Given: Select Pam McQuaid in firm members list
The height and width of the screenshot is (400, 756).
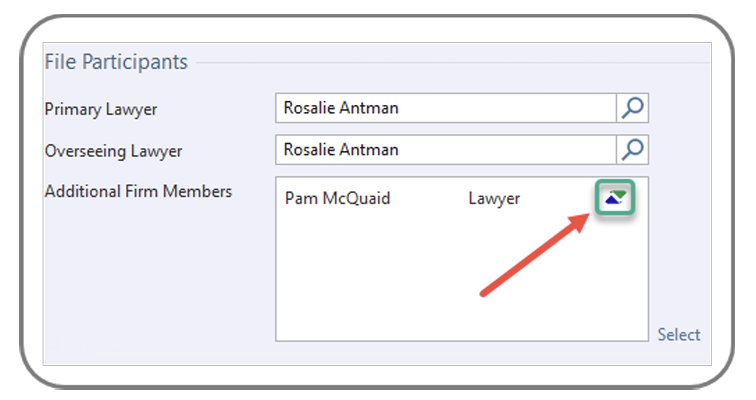Looking at the screenshot, I should point(337,198).
